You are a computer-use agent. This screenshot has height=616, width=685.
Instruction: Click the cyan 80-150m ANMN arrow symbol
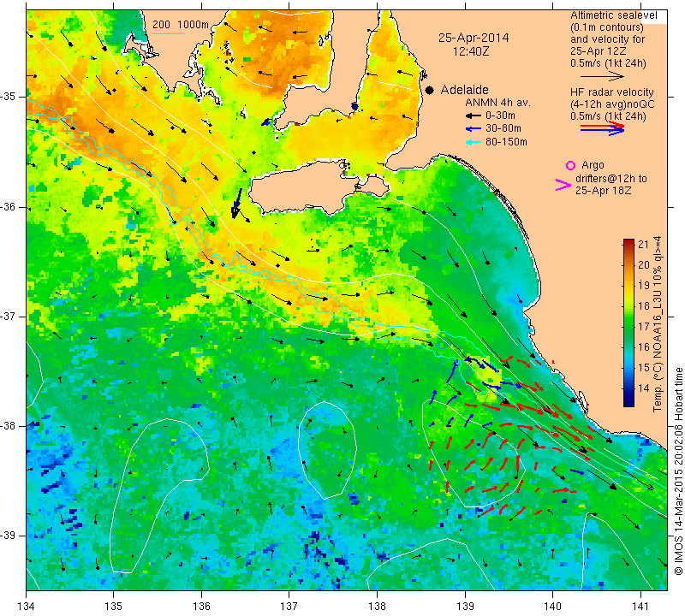point(474,142)
